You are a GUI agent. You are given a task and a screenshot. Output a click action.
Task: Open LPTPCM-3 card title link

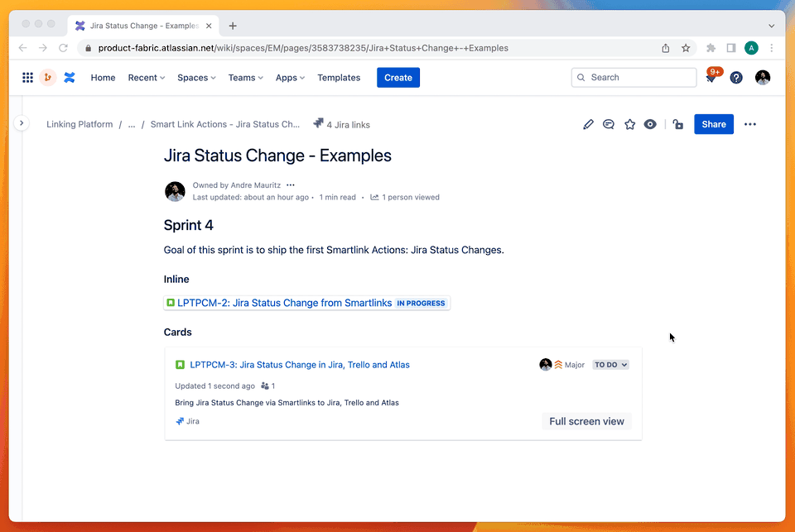[x=300, y=365]
